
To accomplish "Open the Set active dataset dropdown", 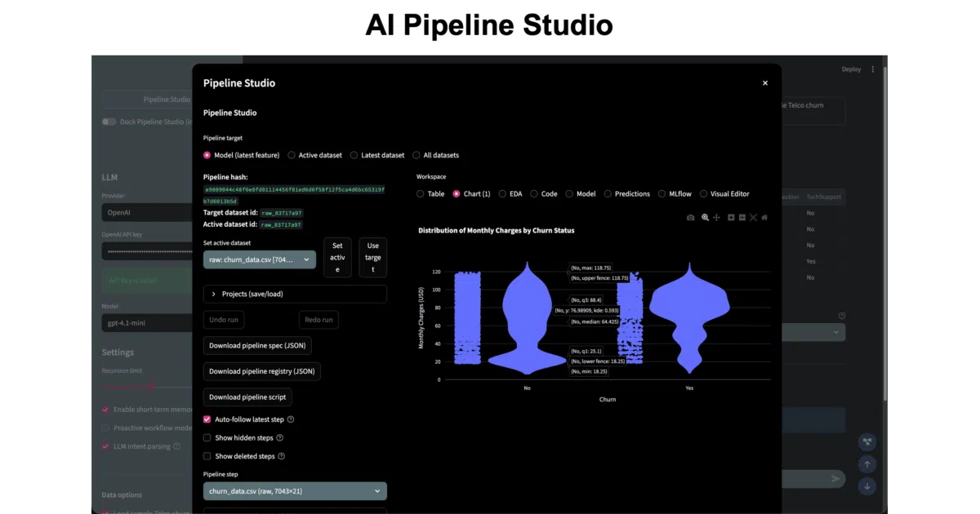I will pyautogui.click(x=260, y=259).
